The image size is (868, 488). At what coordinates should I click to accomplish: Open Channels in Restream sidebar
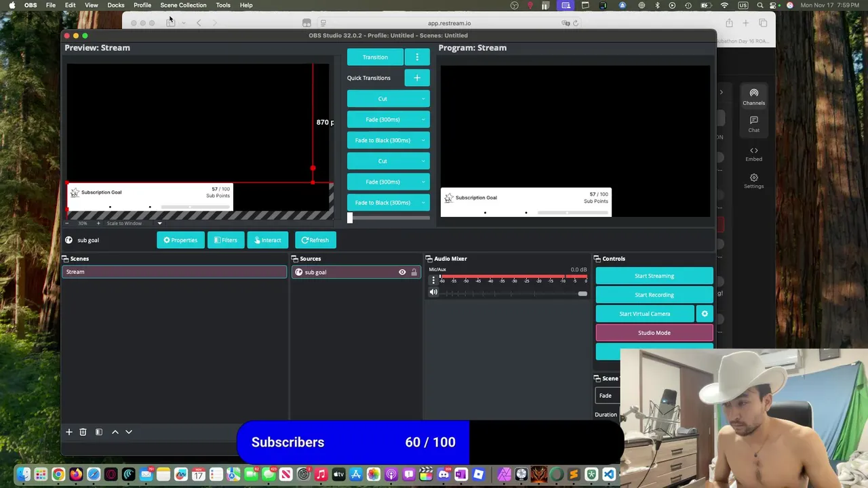[x=753, y=98]
